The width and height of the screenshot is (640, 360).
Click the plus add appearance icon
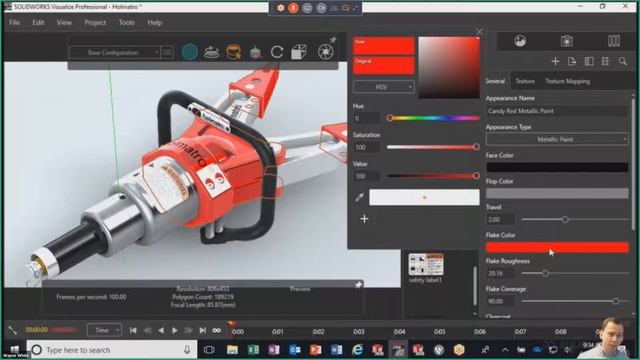click(555, 62)
